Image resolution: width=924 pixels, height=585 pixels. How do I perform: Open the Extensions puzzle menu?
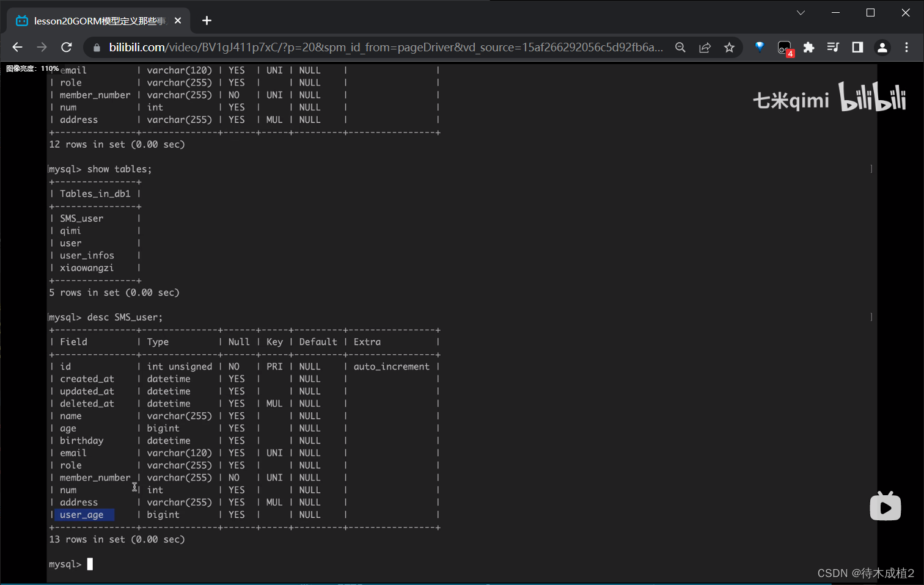coord(809,47)
